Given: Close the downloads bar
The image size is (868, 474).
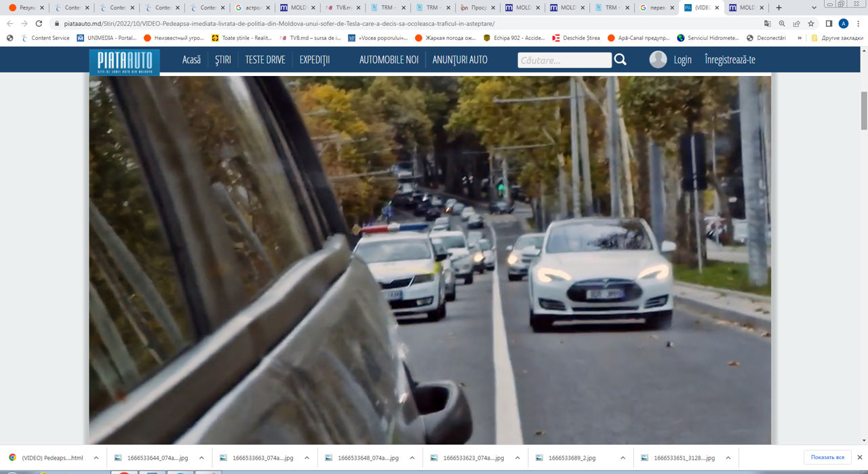Looking at the screenshot, I should click(x=860, y=458).
